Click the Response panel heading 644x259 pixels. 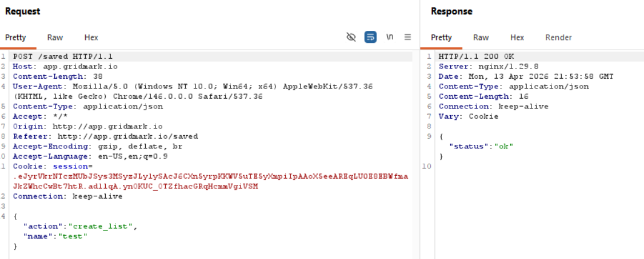[451, 11]
